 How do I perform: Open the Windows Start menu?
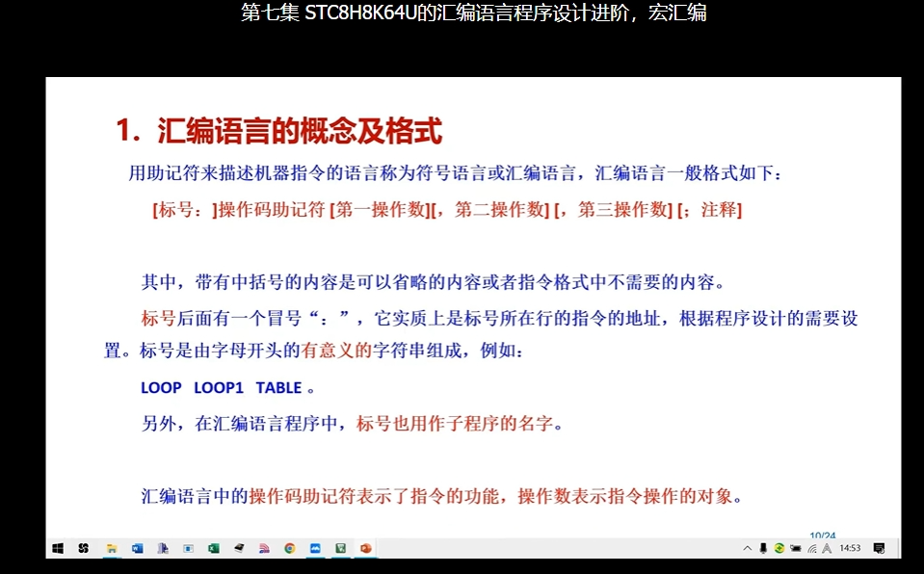(58, 549)
